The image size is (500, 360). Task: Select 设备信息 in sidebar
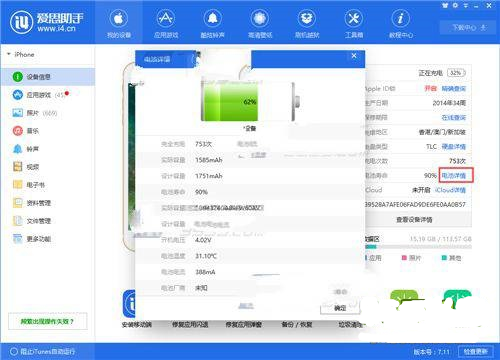pyautogui.click(x=47, y=77)
